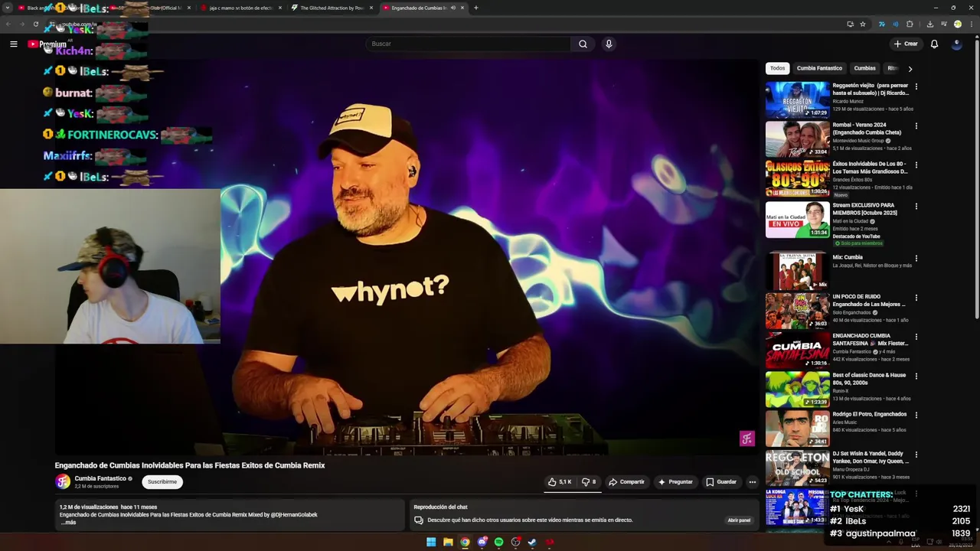Click the Preguntar button

675,482
